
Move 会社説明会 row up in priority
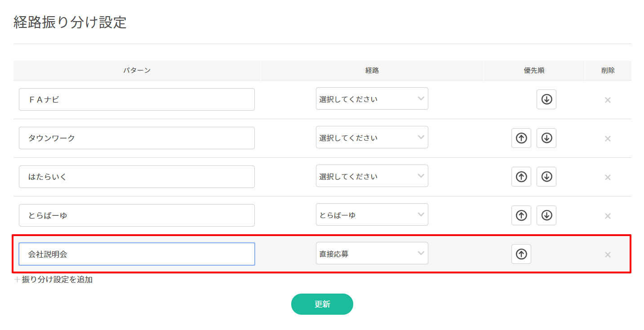(x=521, y=254)
